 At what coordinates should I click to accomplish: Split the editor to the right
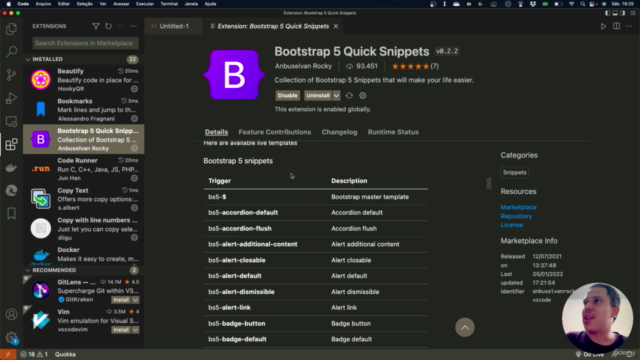(616, 26)
